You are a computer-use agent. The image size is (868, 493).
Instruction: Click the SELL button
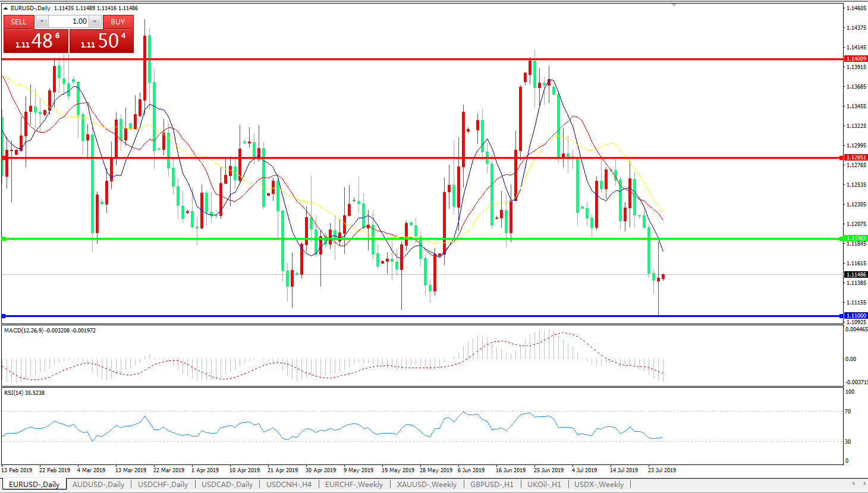click(18, 21)
